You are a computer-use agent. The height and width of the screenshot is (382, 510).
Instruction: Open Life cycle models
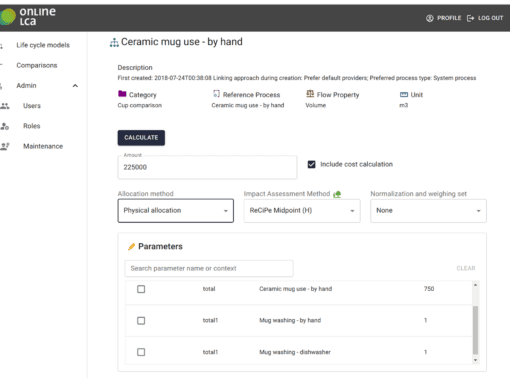point(43,45)
